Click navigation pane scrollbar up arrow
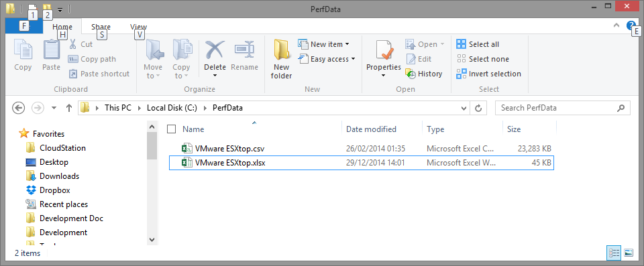Image resolution: width=644 pixels, height=266 pixels. (152, 127)
